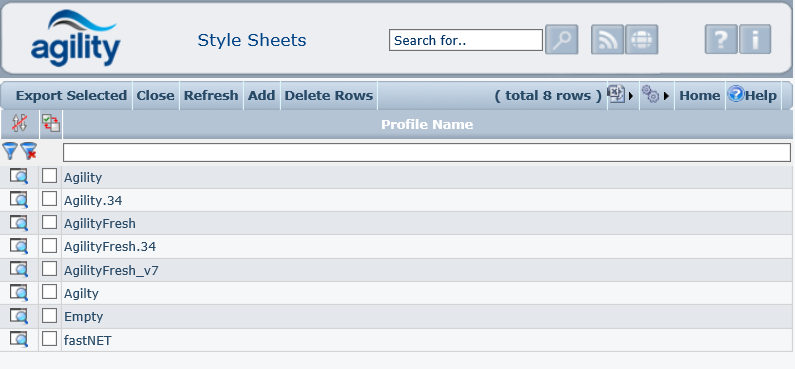Open the question mark help button

721,40
